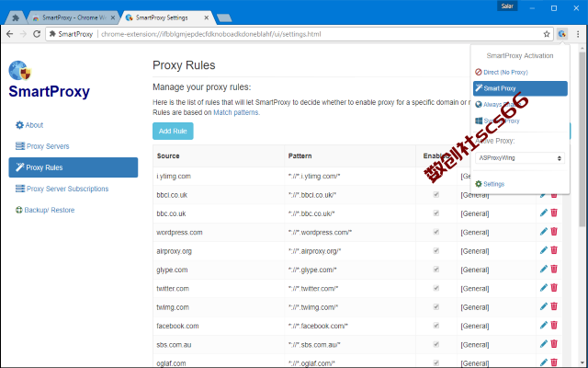Viewport: 588px width, 368px height.
Task: Delete the twimg.com rule
Action: 554,306
